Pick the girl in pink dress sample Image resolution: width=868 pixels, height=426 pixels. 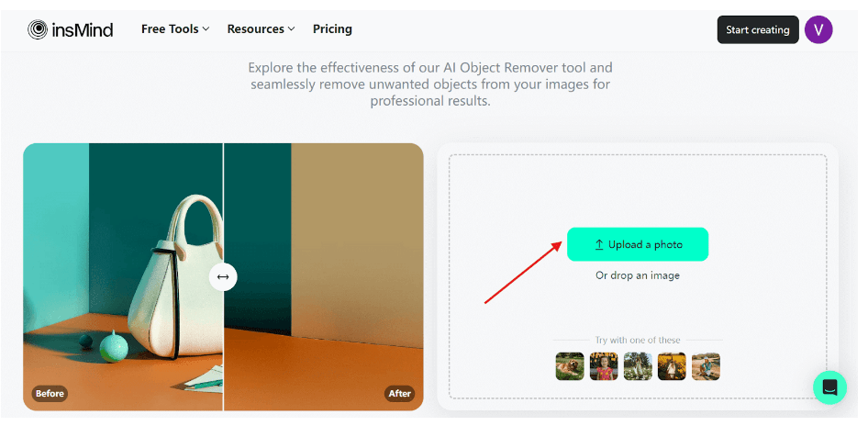(604, 366)
